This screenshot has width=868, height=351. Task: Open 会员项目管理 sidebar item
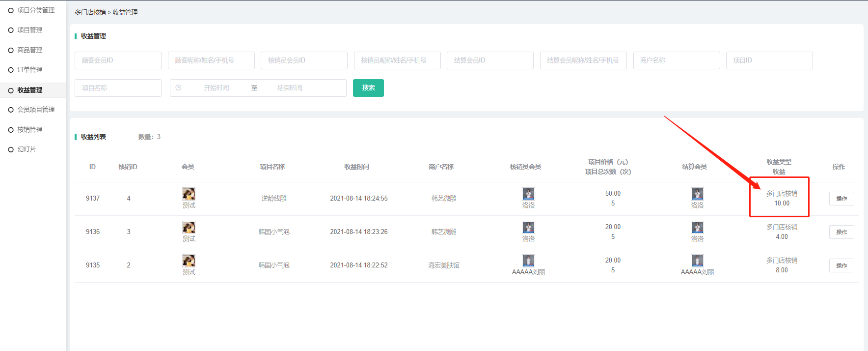(36, 110)
